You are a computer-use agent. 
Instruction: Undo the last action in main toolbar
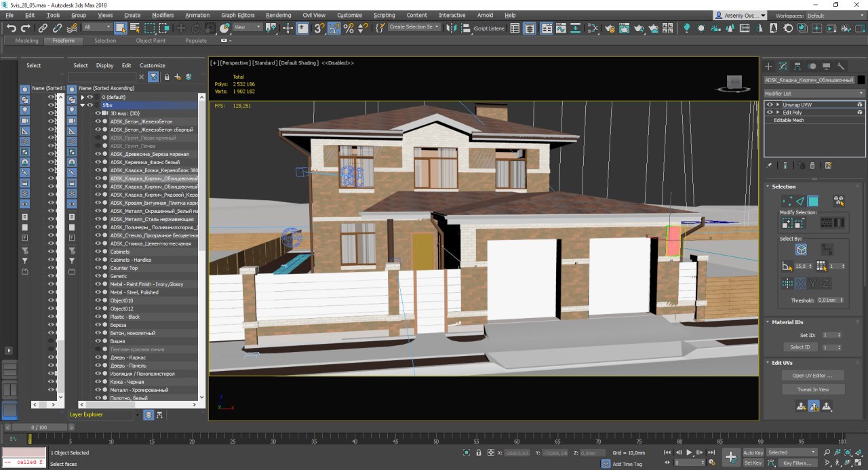[x=12, y=28]
